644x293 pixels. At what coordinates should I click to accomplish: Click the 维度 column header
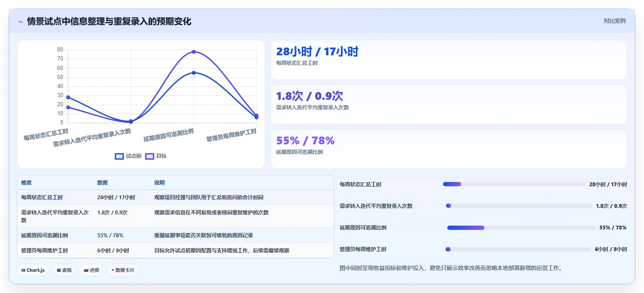[26, 183]
